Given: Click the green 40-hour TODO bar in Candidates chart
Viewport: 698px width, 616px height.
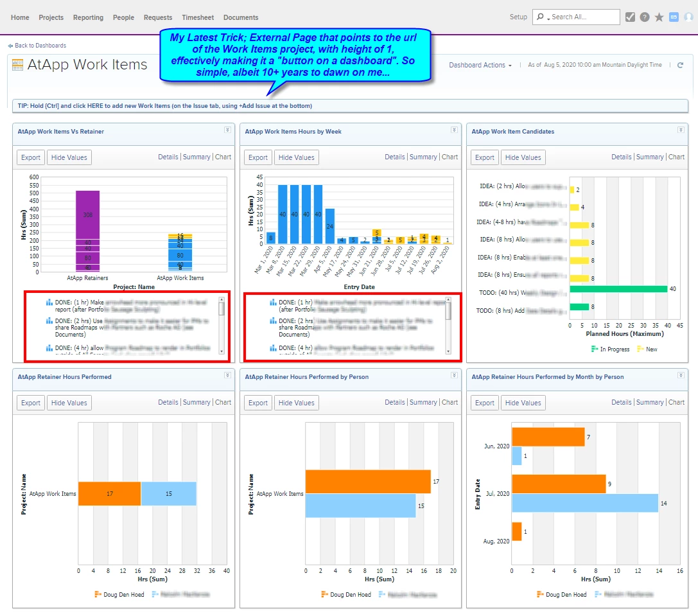Looking at the screenshot, I should [618, 289].
